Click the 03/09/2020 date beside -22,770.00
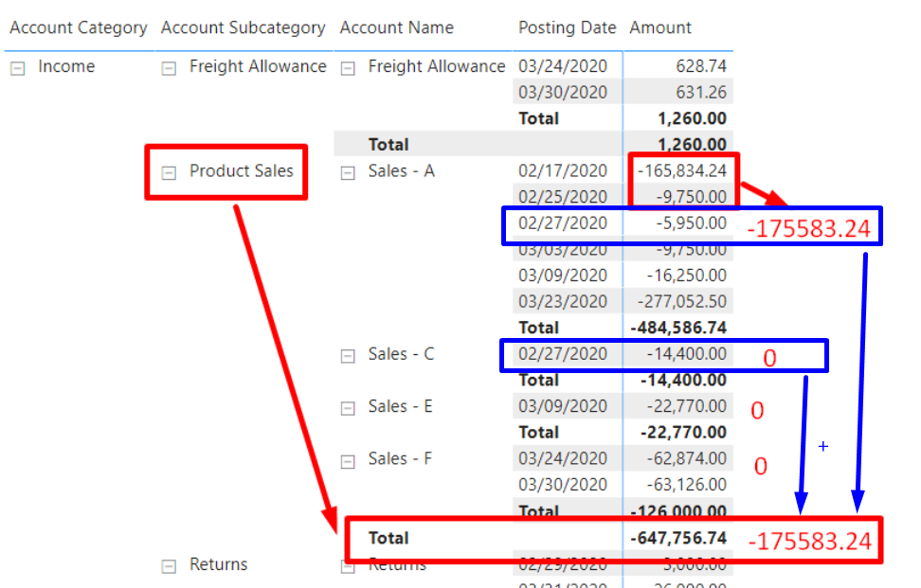This screenshot has height=588, width=921. tap(563, 406)
